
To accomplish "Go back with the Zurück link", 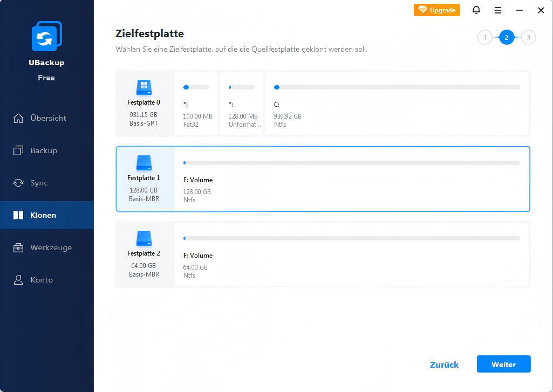I will 444,365.
